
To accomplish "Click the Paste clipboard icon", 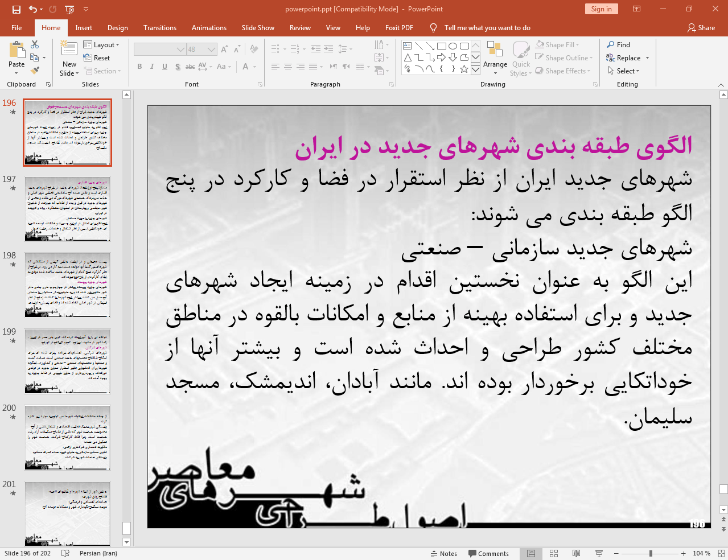I will pos(17,50).
